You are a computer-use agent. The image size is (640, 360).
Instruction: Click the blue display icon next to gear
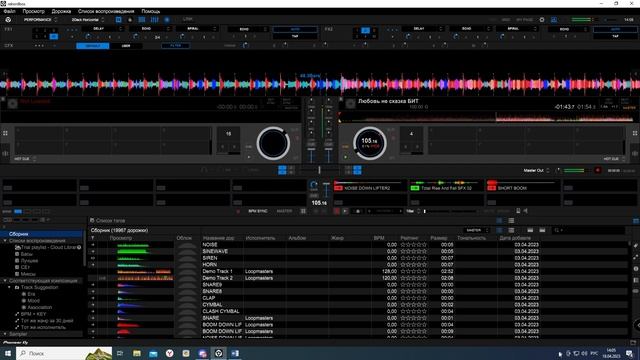554,20
